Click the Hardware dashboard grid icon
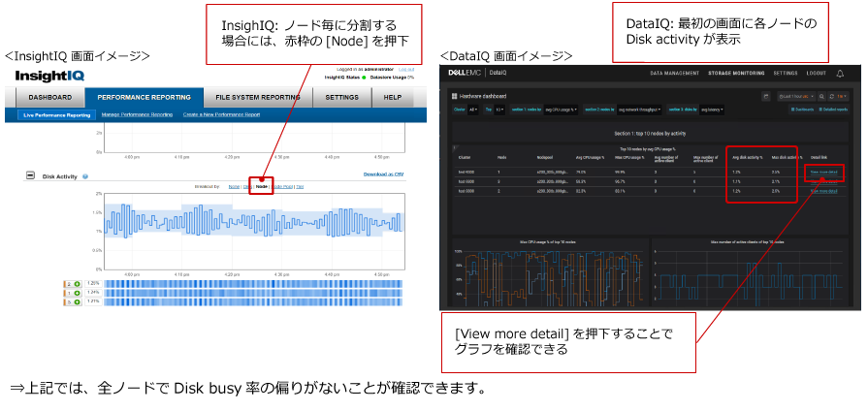This screenshot has height=411, width=868. pos(455,96)
